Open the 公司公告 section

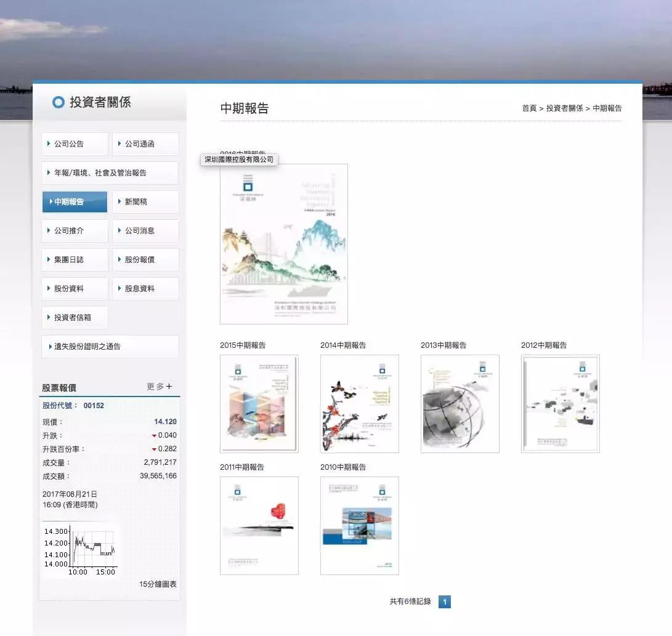point(74,143)
